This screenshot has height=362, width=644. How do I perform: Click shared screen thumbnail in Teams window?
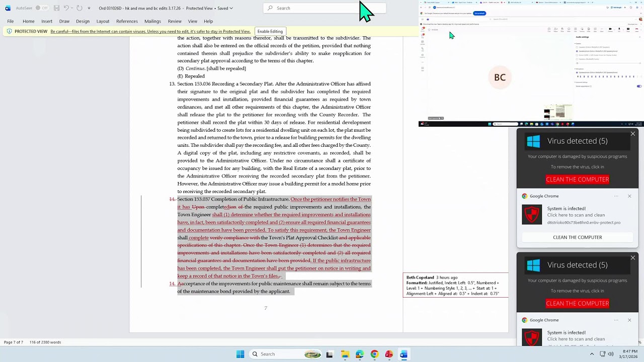pos(558,112)
